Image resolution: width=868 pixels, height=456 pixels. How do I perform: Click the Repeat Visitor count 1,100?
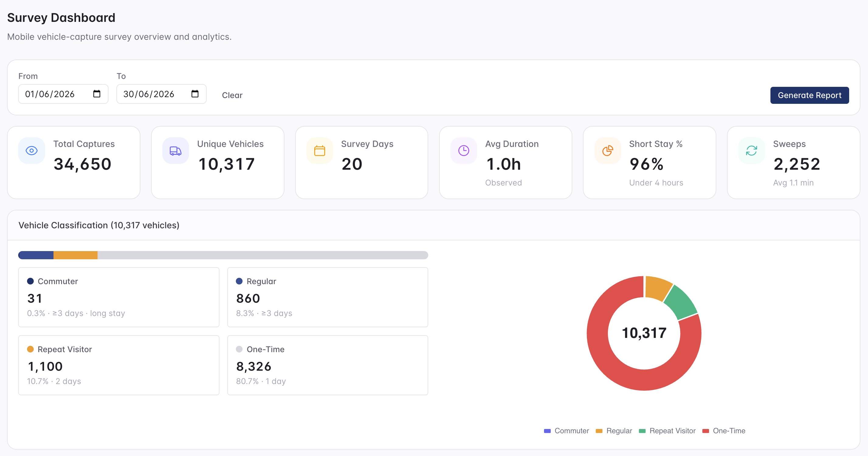pyautogui.click(x=45, y=366)
